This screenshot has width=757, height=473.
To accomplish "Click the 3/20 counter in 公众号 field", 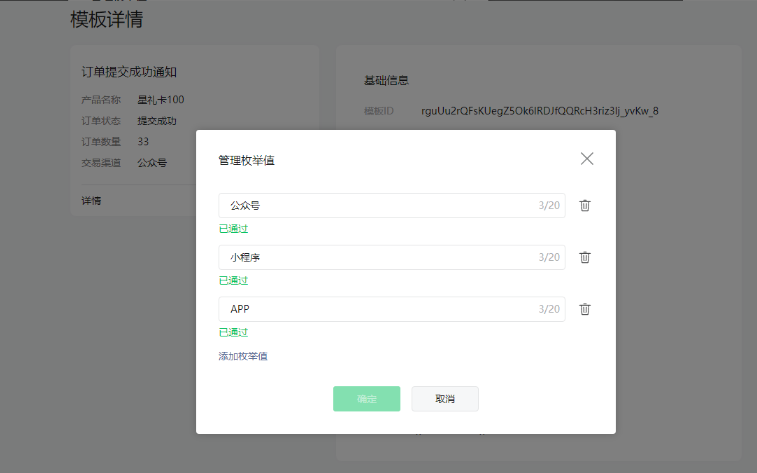I will pos(549,205).
